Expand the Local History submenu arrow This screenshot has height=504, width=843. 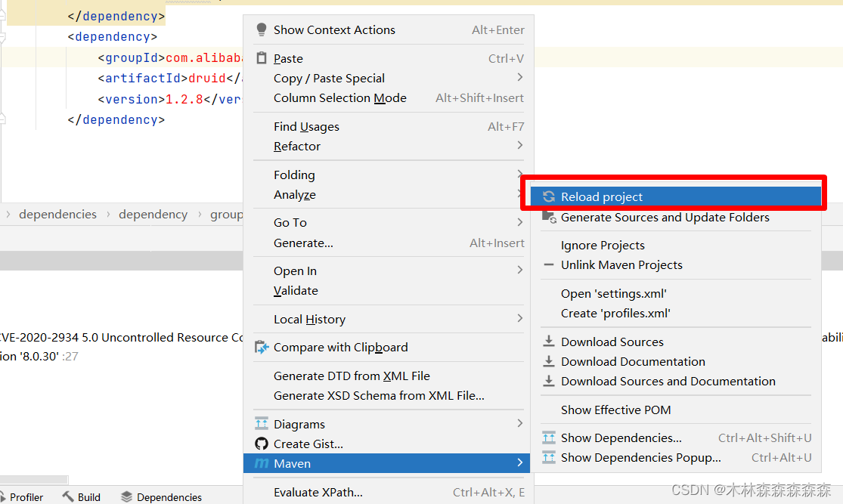pyautogui.click(x=519, y=319)
